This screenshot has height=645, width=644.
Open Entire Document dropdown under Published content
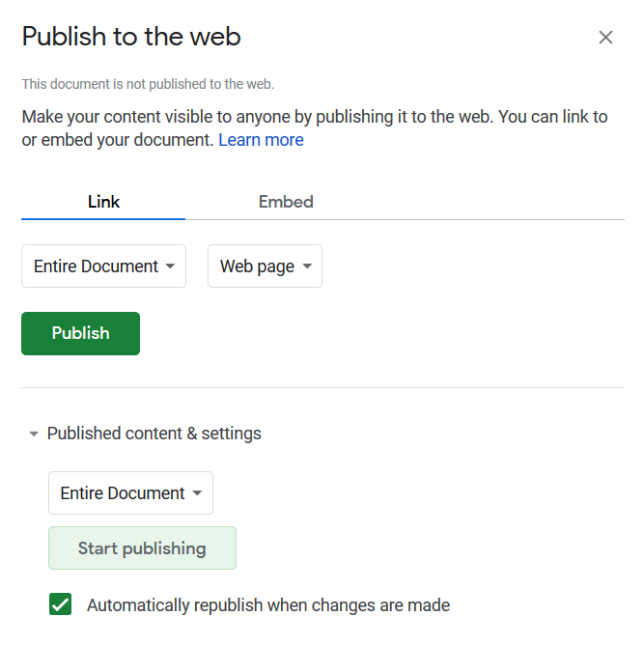[x=130, y=492]
